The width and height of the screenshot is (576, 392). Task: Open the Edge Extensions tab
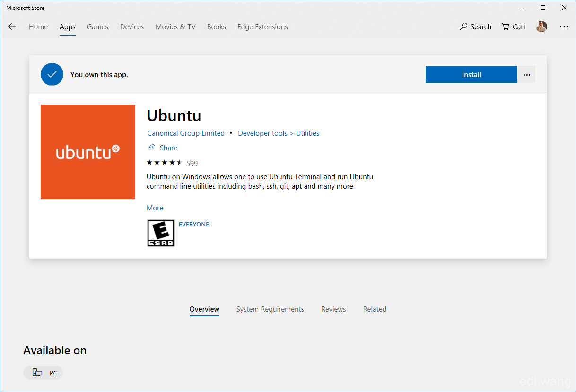[x=262, y=27]
